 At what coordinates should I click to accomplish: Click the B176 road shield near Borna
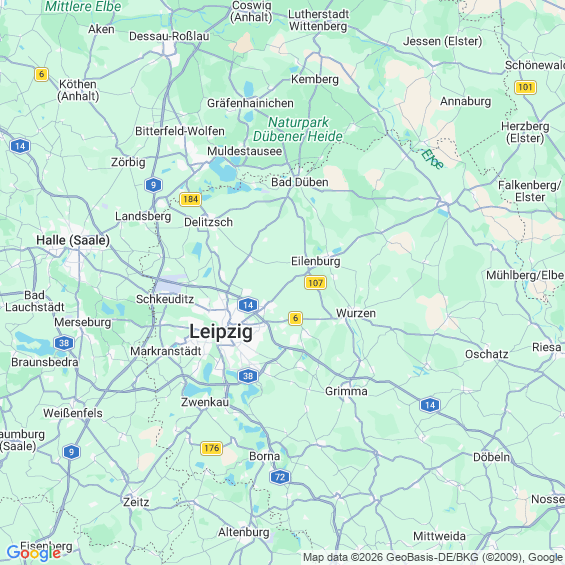click(212, 448)
